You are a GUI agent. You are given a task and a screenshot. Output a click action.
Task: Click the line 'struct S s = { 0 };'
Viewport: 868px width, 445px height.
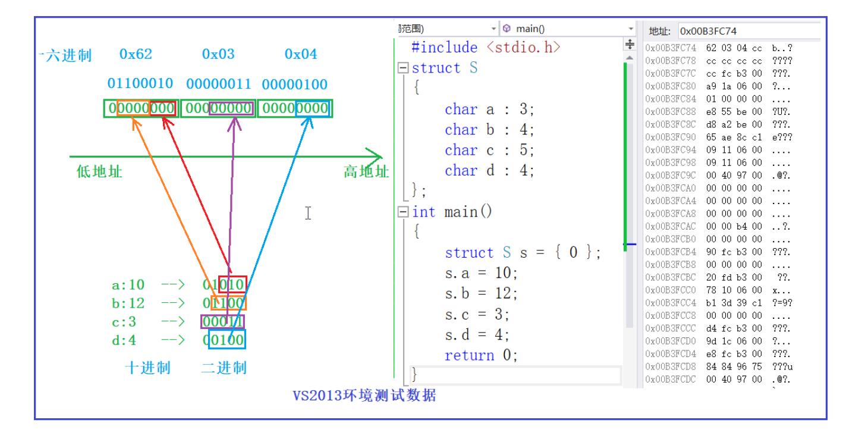click(x=523, y=253)
